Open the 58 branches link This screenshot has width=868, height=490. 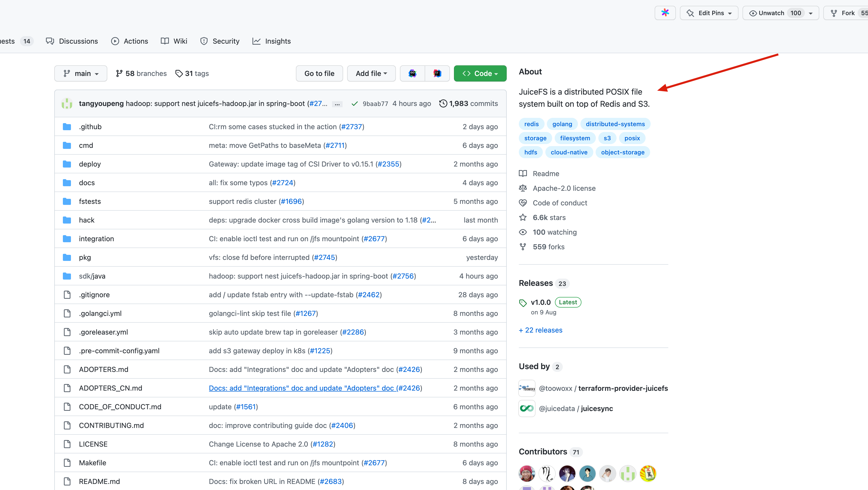tap(141, 73)
